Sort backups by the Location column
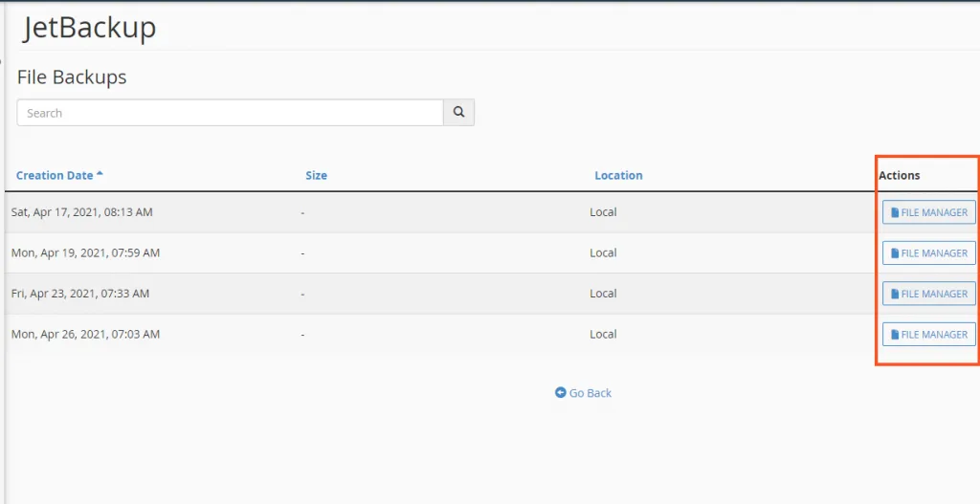The image size is (980, 504). pos(618,175)
